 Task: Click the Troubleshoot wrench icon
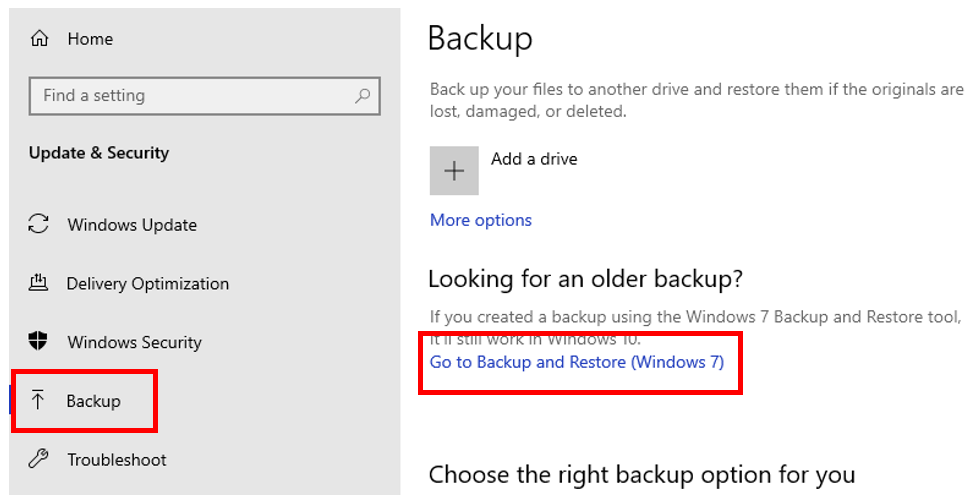coord(39,459)
